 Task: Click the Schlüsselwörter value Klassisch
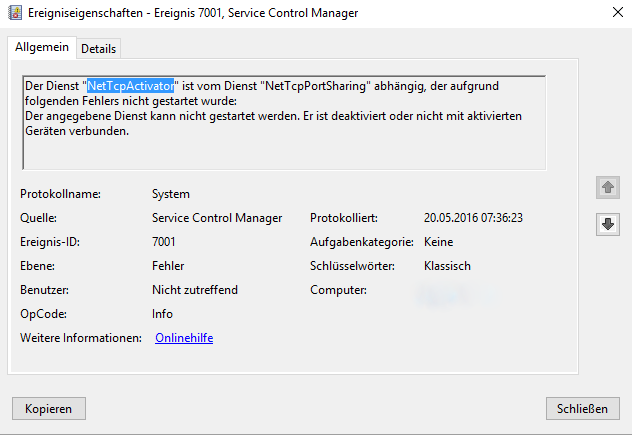pyautogui.click(x=447, y=266)
